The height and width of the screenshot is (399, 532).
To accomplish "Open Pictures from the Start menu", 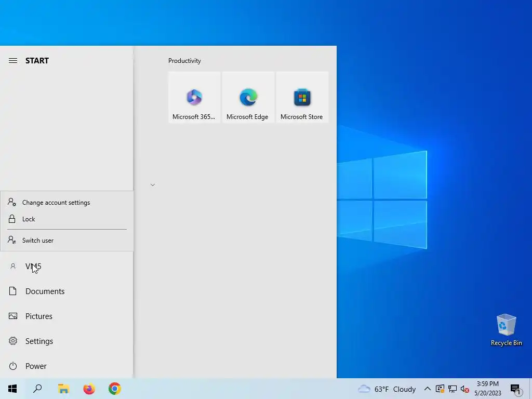I will coord(66,316).
